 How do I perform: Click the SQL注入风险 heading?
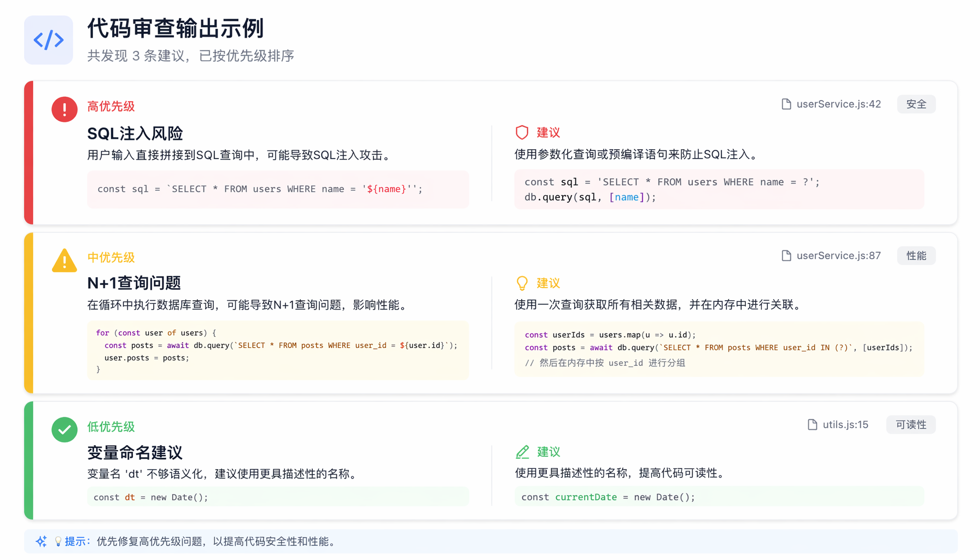(135, 133)
